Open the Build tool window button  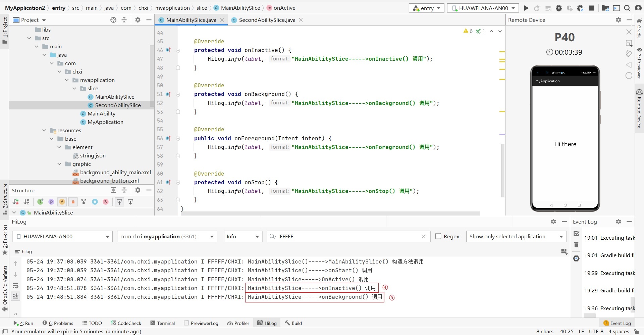[293, 323]
